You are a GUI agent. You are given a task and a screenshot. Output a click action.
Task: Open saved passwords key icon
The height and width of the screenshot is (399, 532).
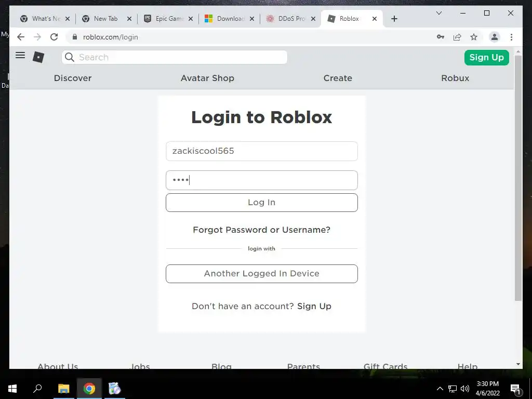441,37
